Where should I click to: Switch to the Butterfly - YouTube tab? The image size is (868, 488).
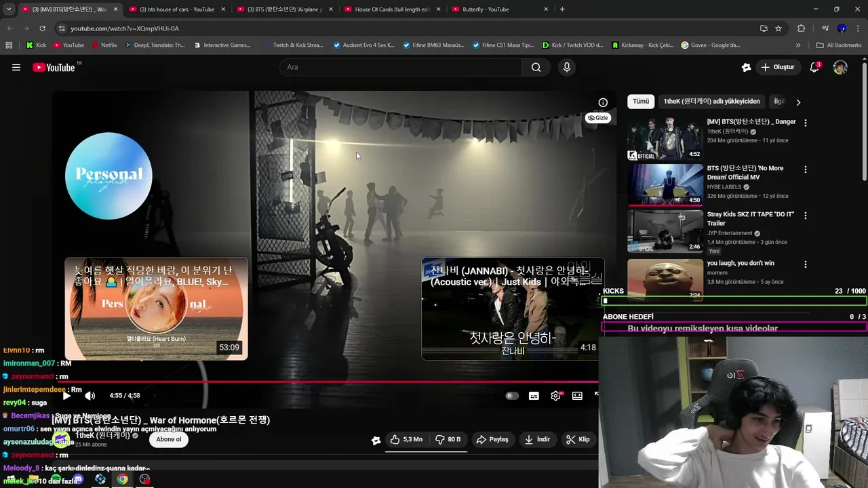(x=500, y=9)
